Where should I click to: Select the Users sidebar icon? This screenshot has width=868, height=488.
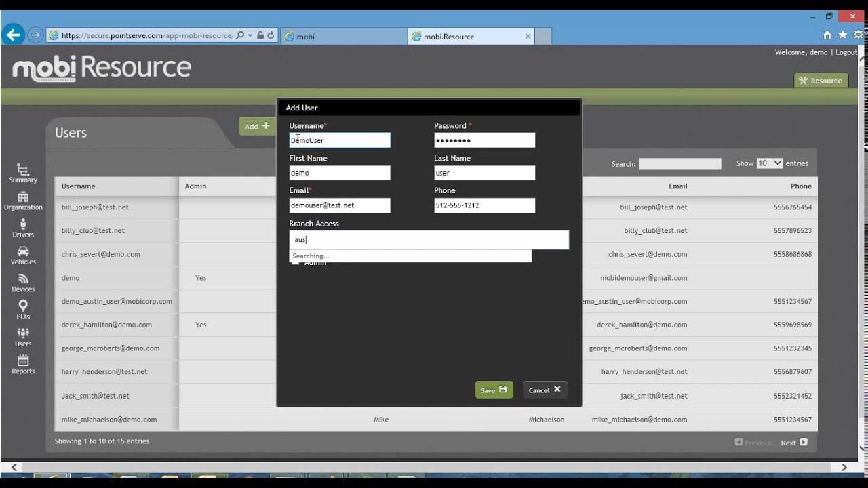(23, 338)
